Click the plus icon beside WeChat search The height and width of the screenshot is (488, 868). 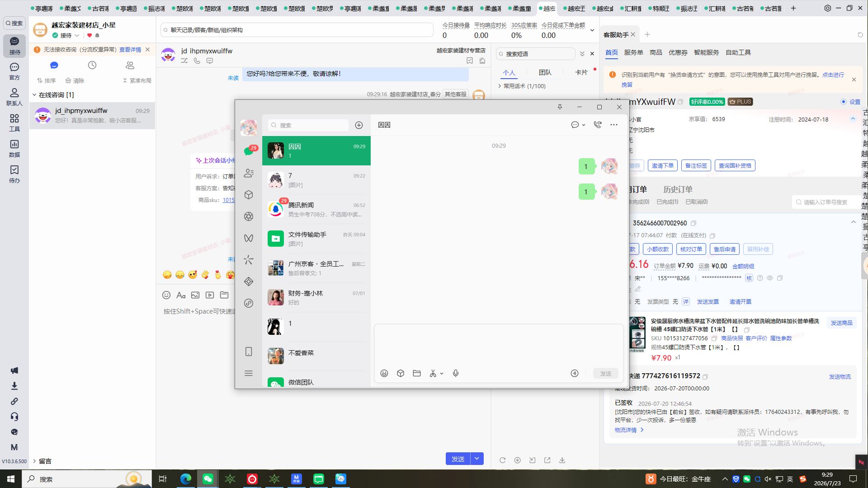pyautogui.click(x=359, y=125)
